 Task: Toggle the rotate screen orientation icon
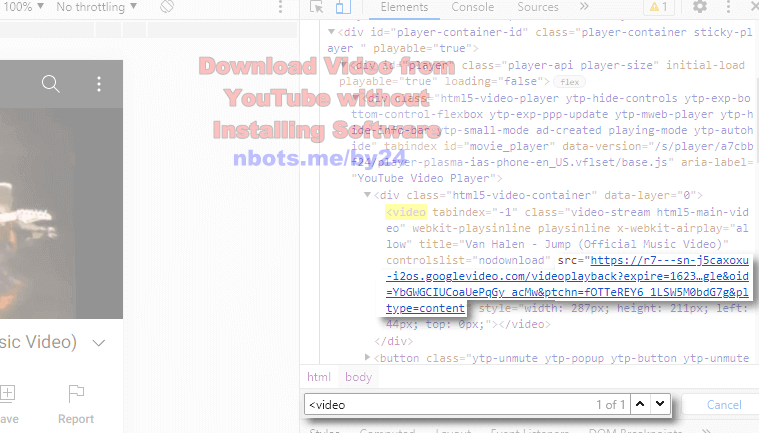pyautogui.click(x=167, y=7)
